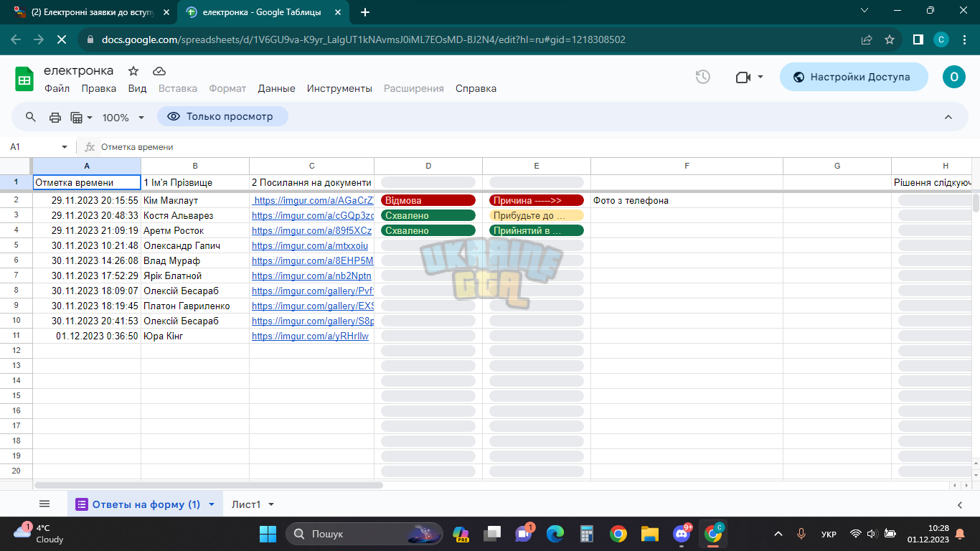The width and height of the screenshot is (980, 551).
Task: Open the green Прийнятий в dropdown chip
Action: 537,231
